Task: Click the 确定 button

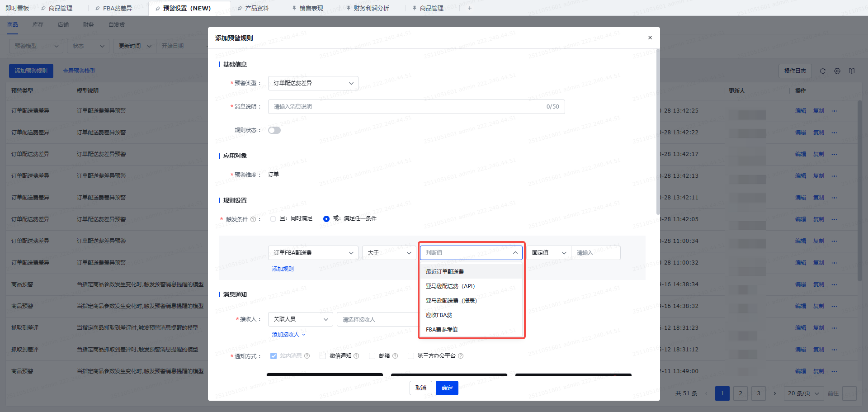Action: pos(447,388)
